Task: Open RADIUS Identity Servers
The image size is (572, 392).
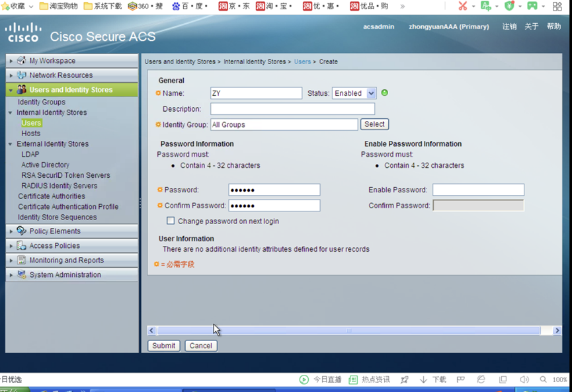Action: pos(60,186)
